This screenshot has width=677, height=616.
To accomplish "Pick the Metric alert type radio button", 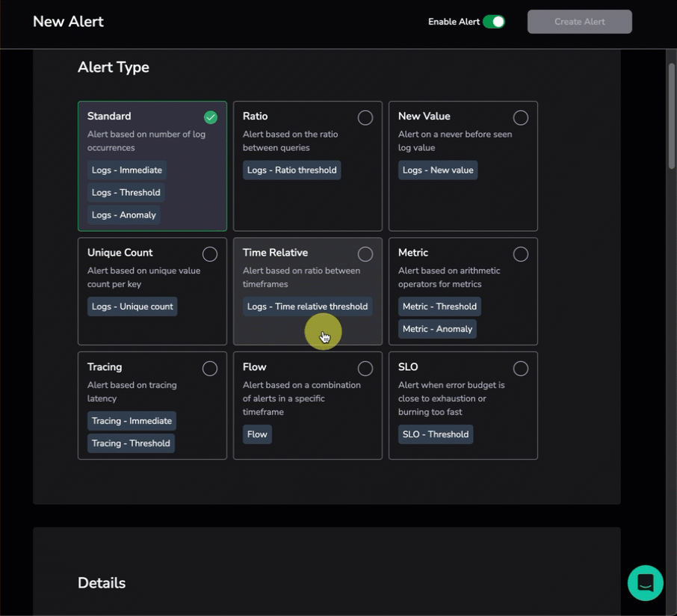I will [520, 254].
